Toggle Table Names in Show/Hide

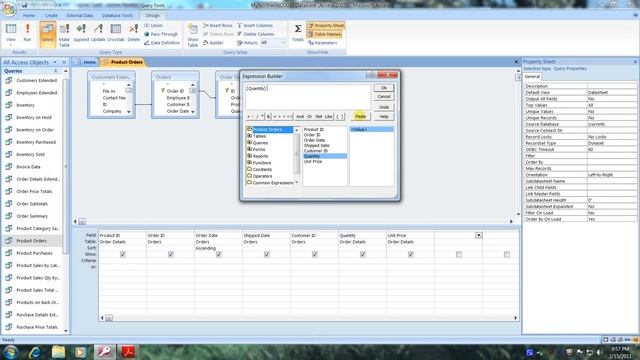324,34
